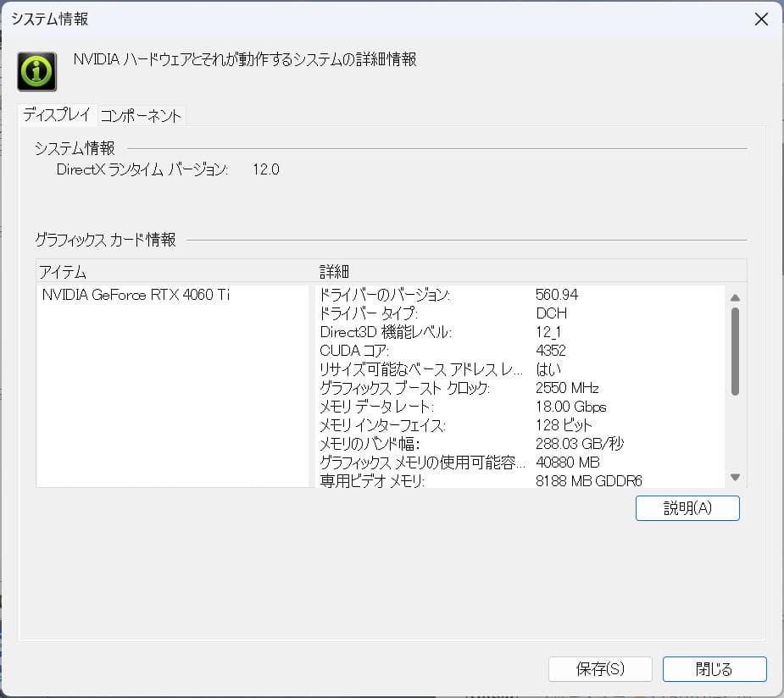Click the green NVIDIA info icon
The height and width of the screenshot is (698, 784).
tap(36, 71)
